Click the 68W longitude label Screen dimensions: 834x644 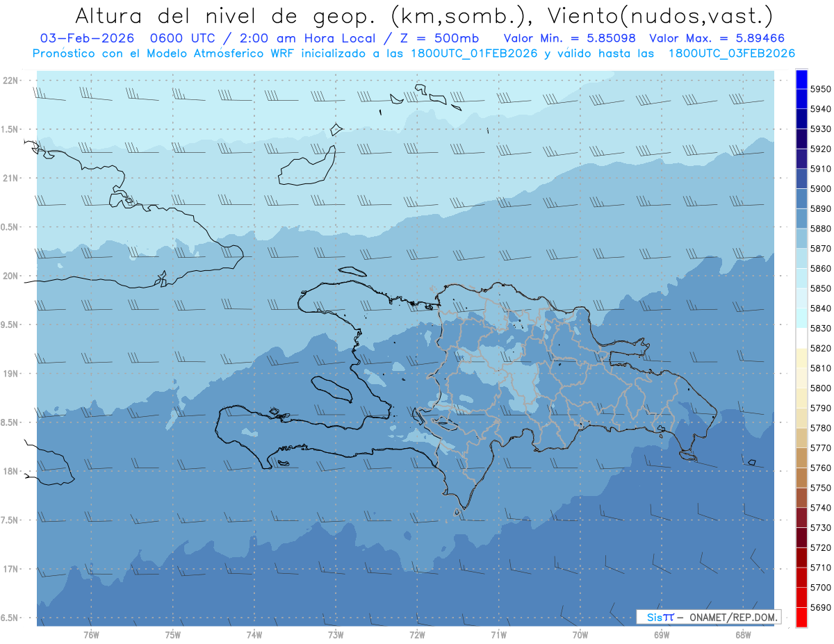pos(743,634)
